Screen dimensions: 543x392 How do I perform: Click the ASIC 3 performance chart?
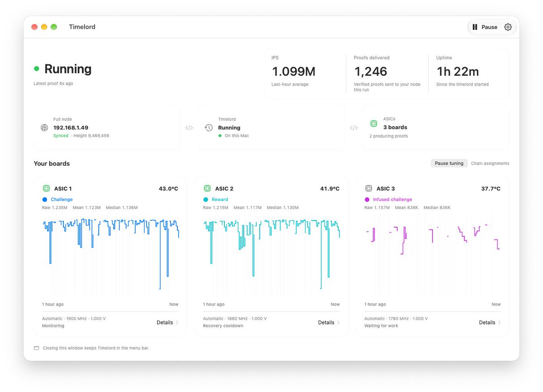click(x=433, y=254)
